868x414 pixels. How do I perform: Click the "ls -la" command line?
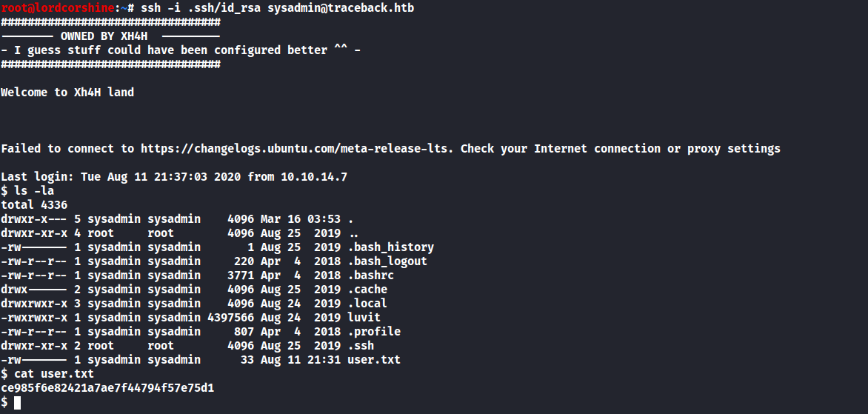pos(34,191)
